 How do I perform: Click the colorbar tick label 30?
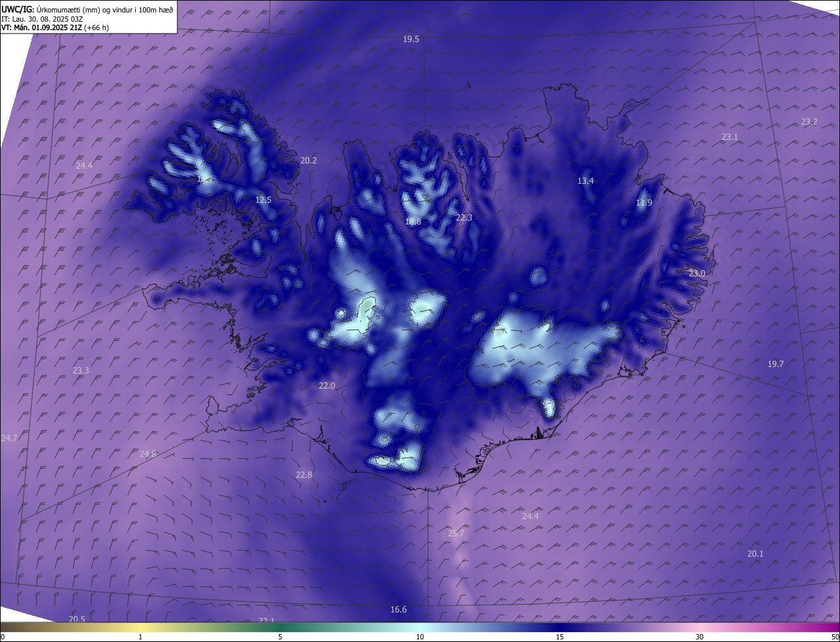(700, 637)
